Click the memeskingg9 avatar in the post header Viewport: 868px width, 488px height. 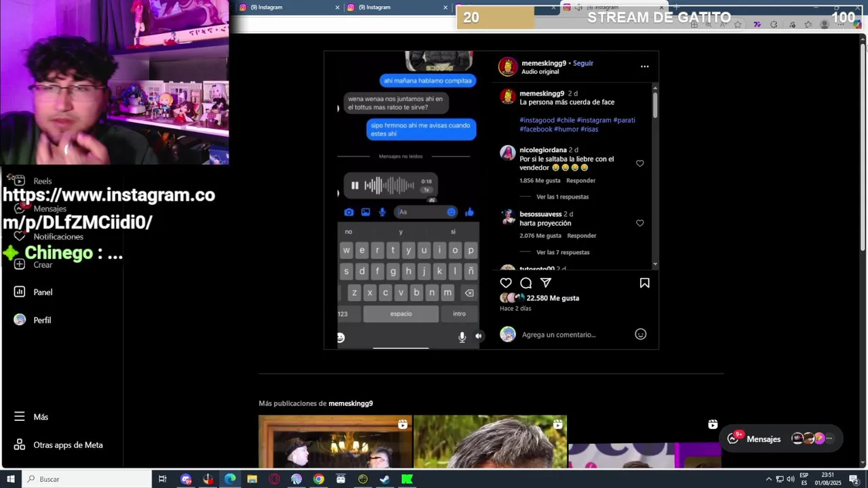click(x=508, y=66)
